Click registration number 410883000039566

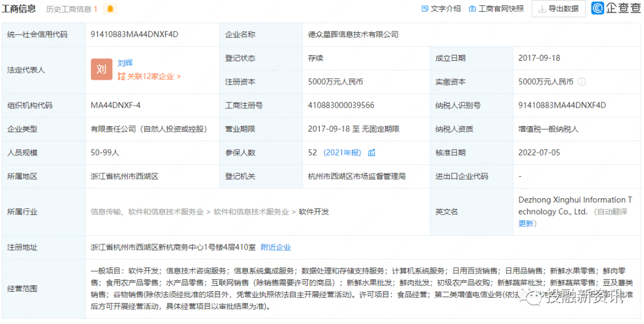[x=341, y=105]
